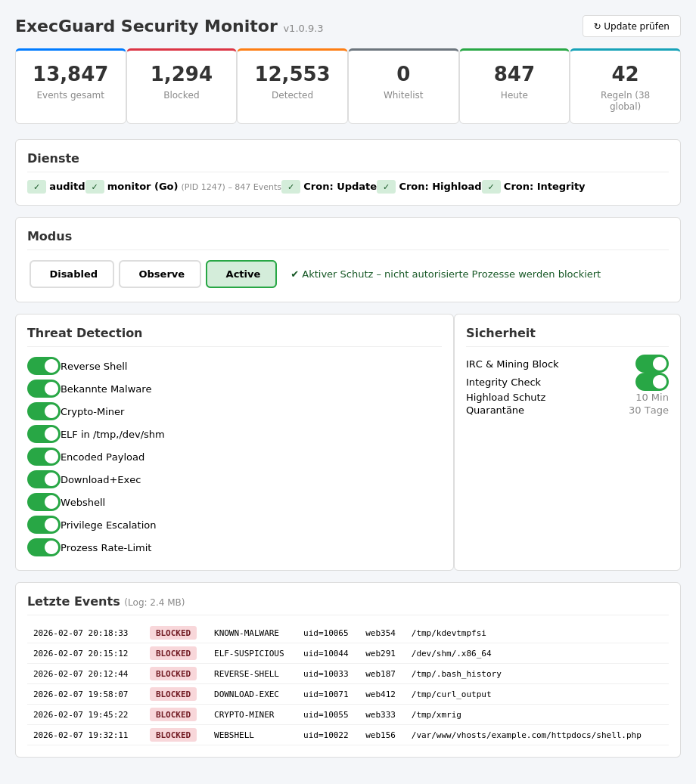
Task: Click the auditd service status checkmark
Action: click(x=36, y=187)
